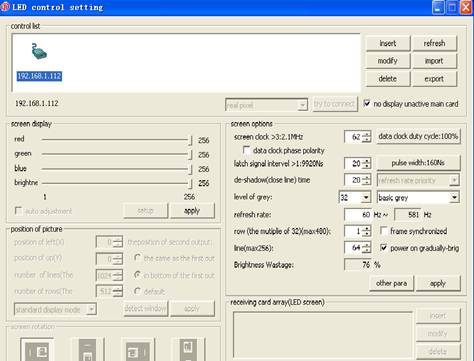Click the brightness slider handle

(190, 183)
